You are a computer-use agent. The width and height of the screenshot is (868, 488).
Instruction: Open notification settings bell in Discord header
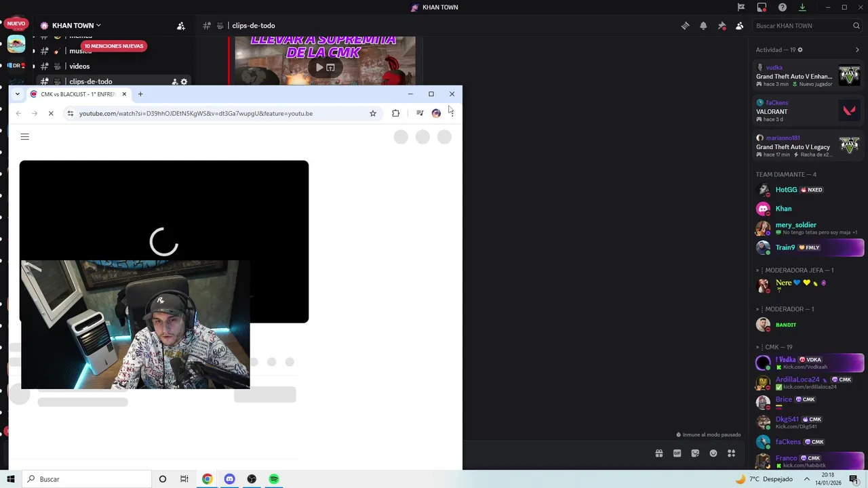[x=703, y=26]
